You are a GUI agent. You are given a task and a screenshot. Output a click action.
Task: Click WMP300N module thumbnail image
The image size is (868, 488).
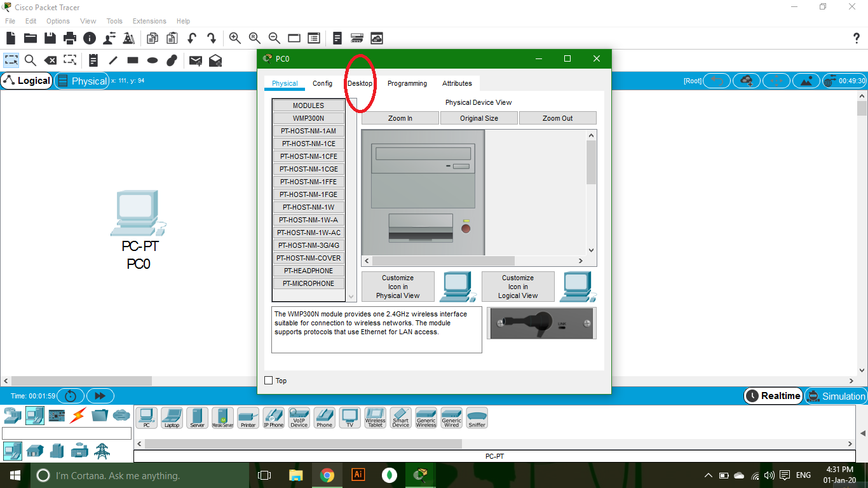pyautogui.click(x=542, y=323)
